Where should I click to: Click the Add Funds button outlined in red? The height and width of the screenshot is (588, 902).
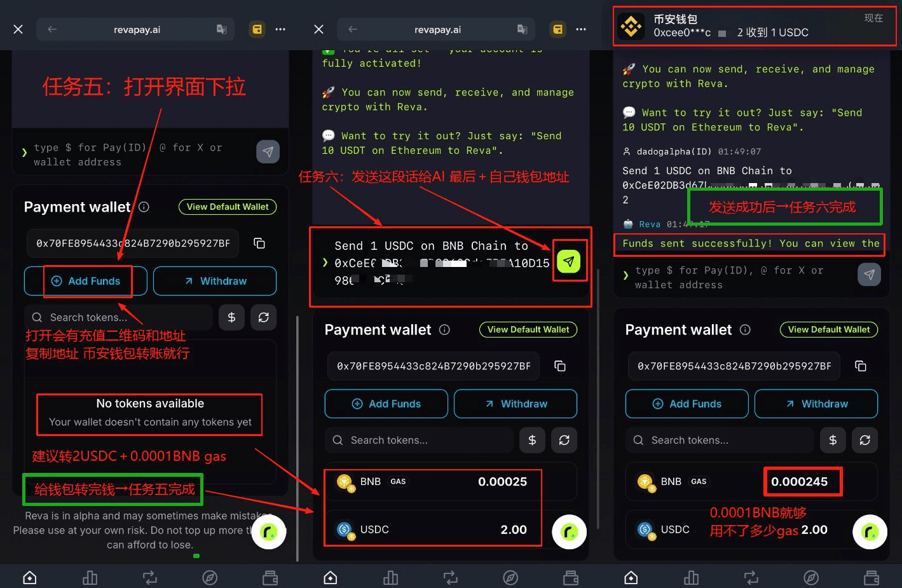(86, 281)
